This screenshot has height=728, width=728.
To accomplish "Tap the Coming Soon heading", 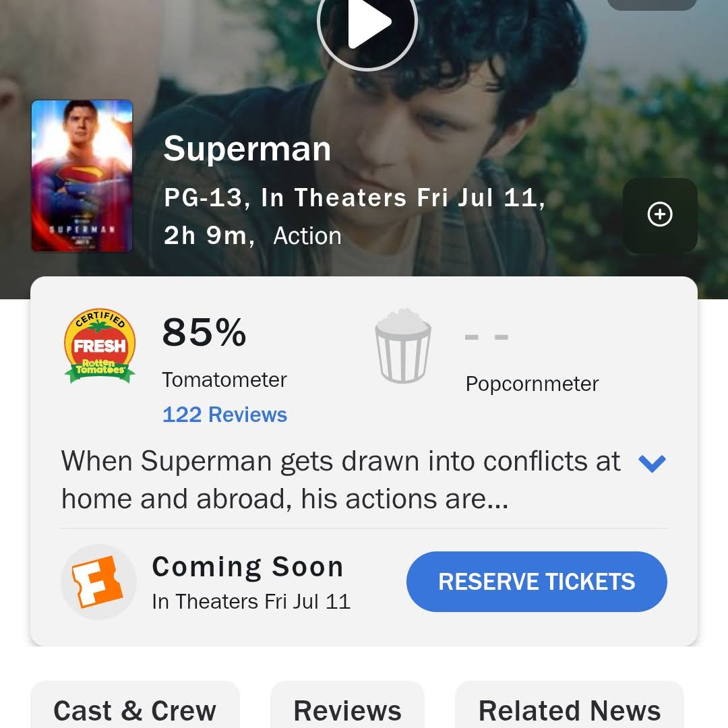I will click(247, 567).
